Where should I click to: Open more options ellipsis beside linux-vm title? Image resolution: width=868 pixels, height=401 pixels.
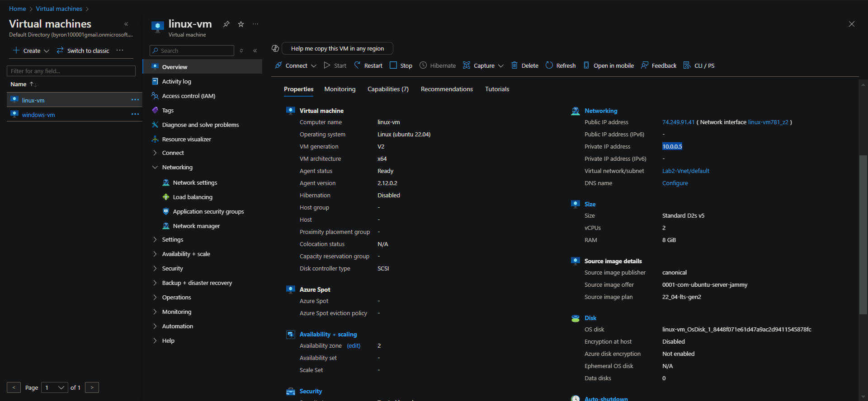tap(255, 24)
